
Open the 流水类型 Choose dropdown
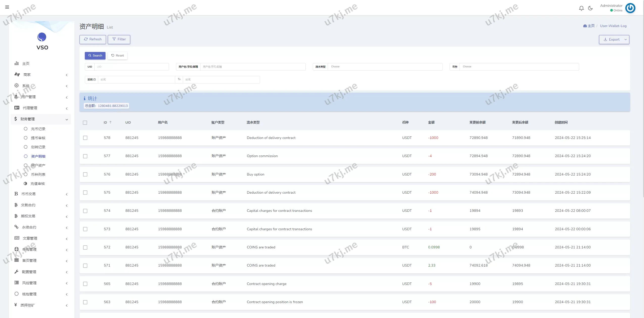tap(385, 67)
